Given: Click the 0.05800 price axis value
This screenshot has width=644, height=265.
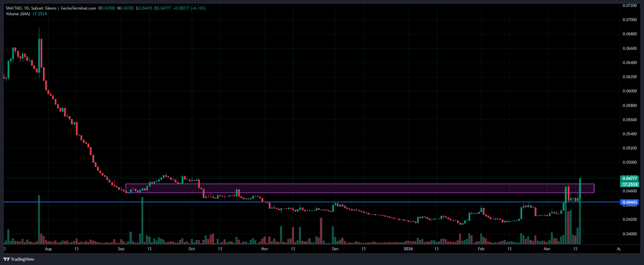Looking at the screenshot, I should [x=629, y=105].
